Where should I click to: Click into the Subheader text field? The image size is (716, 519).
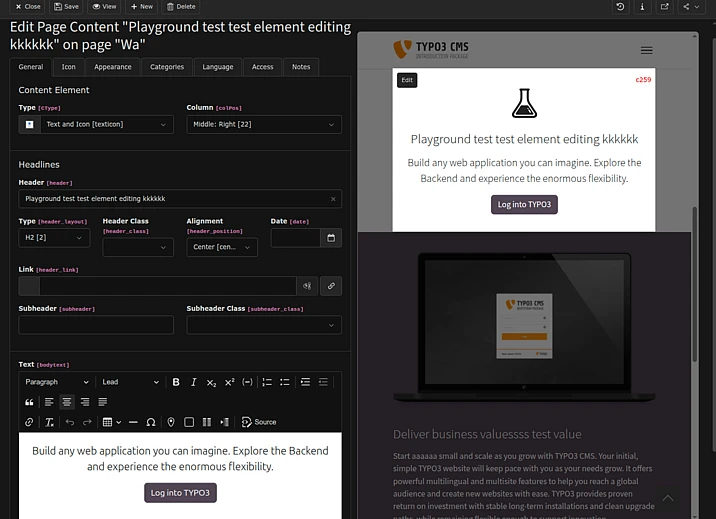pyautogui.click(x=96, y=325)
